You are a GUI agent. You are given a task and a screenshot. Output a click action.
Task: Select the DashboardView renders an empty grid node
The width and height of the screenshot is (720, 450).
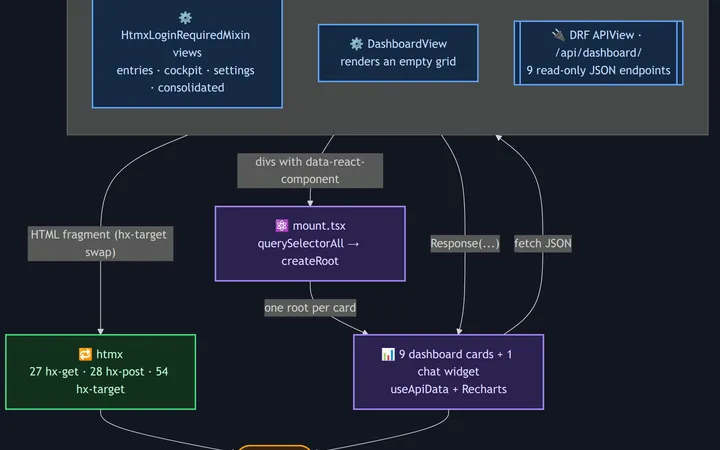pyautogui.click(x=398, y=53)
